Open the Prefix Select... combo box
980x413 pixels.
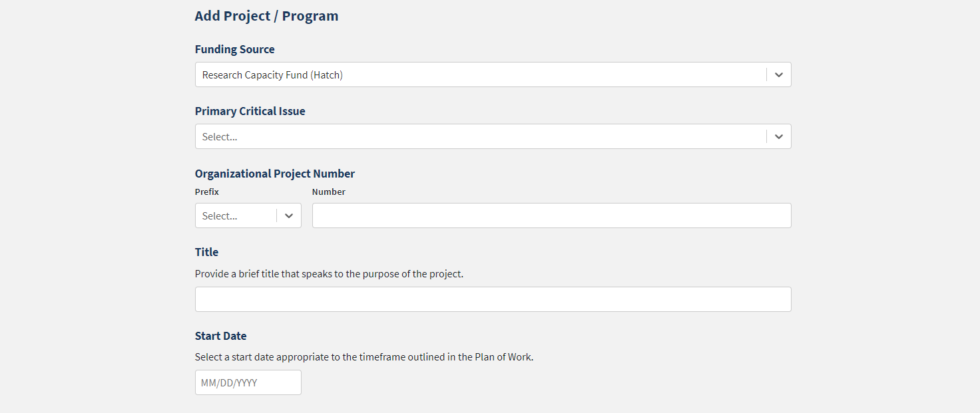236,216
